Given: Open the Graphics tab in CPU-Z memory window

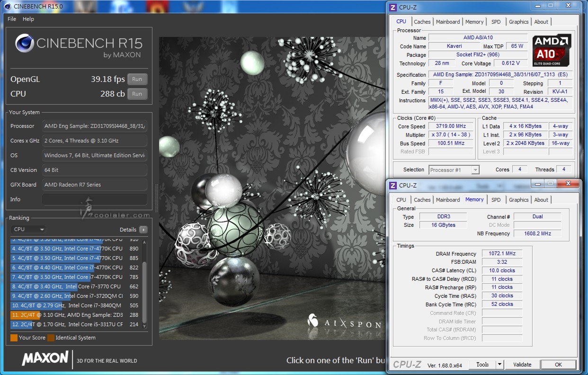Looking at the screenshot, I should [519, 200].
